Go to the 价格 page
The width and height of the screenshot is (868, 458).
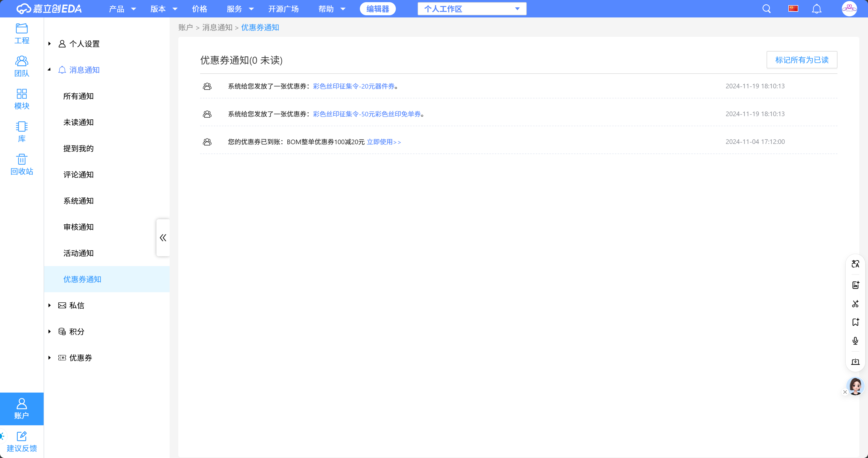click(200, 9)
